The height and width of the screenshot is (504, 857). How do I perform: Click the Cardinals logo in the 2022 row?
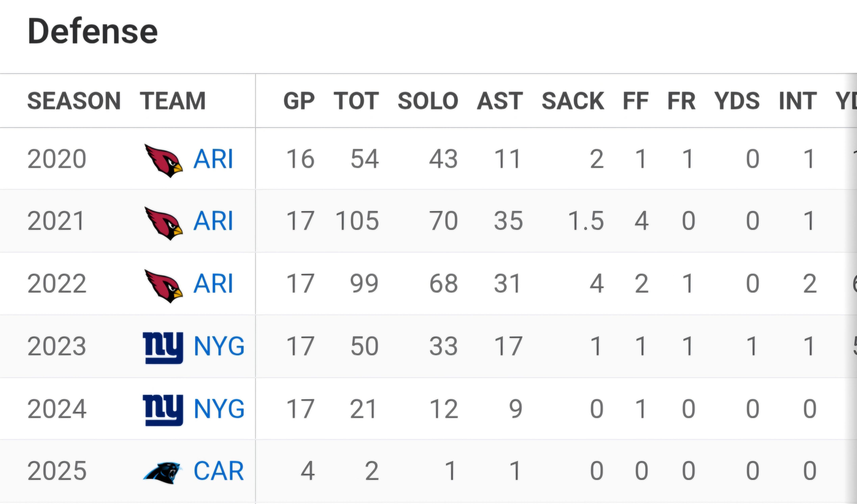[164, 286]
